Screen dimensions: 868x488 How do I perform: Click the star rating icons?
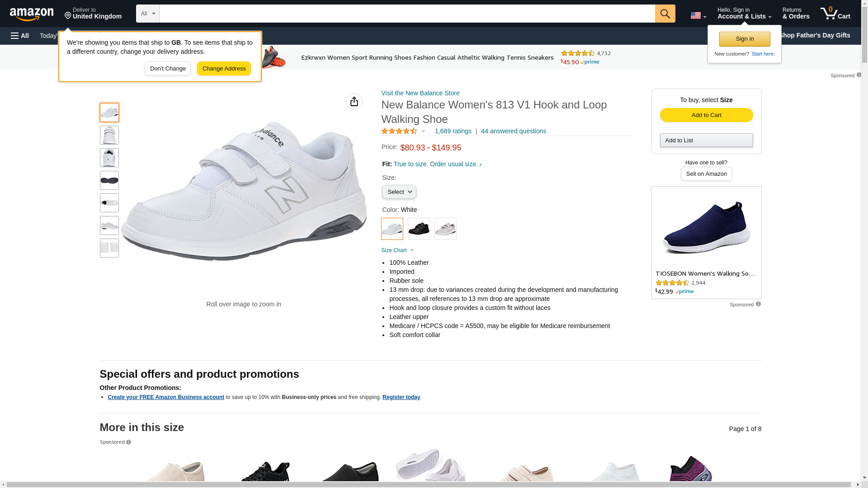tap(399, 131)
